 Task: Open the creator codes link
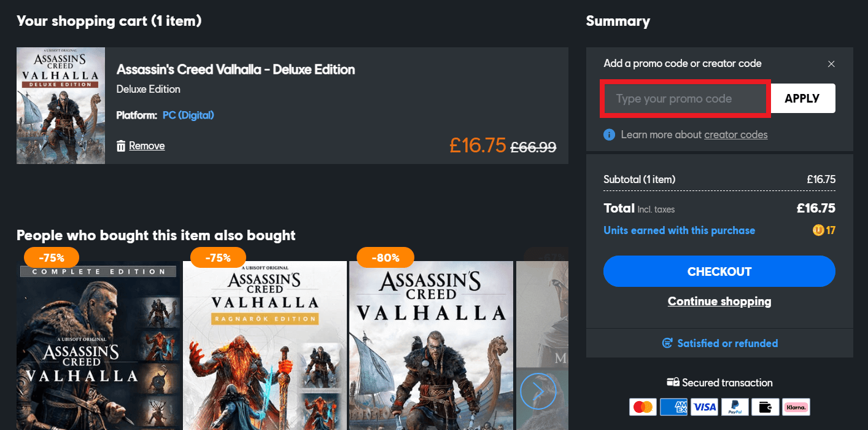coord(735,135)
